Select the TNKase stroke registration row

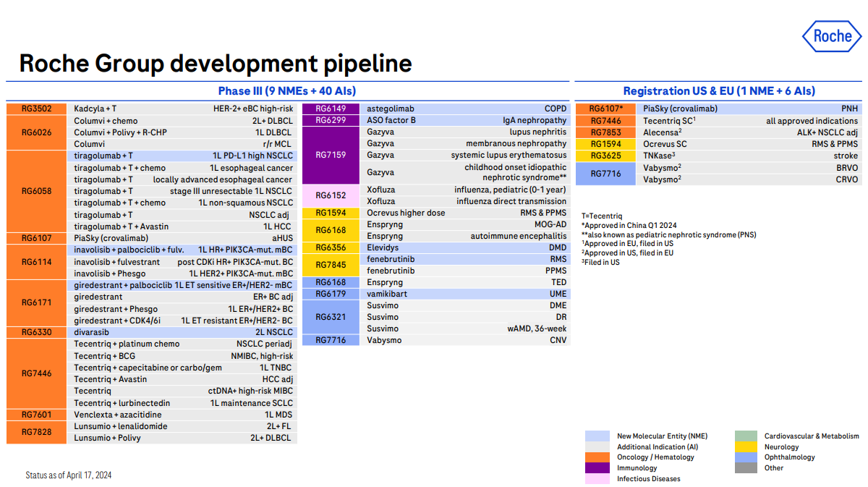coord(750,156)
